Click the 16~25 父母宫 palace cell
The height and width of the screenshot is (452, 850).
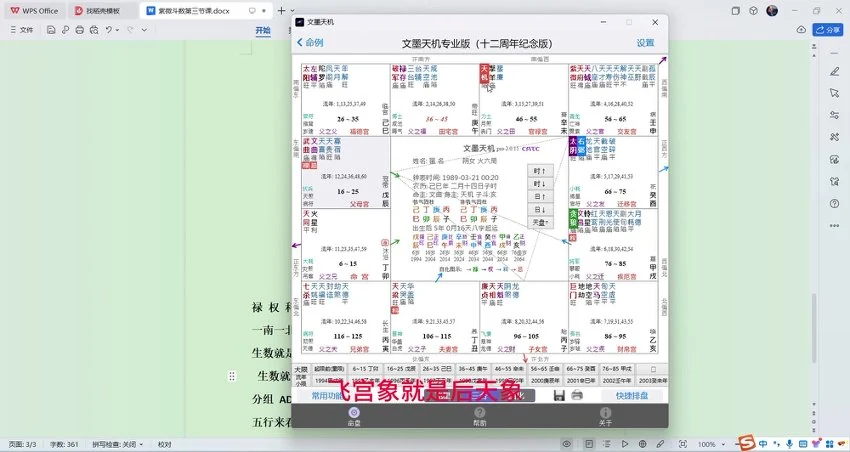(x=346, y=172)
